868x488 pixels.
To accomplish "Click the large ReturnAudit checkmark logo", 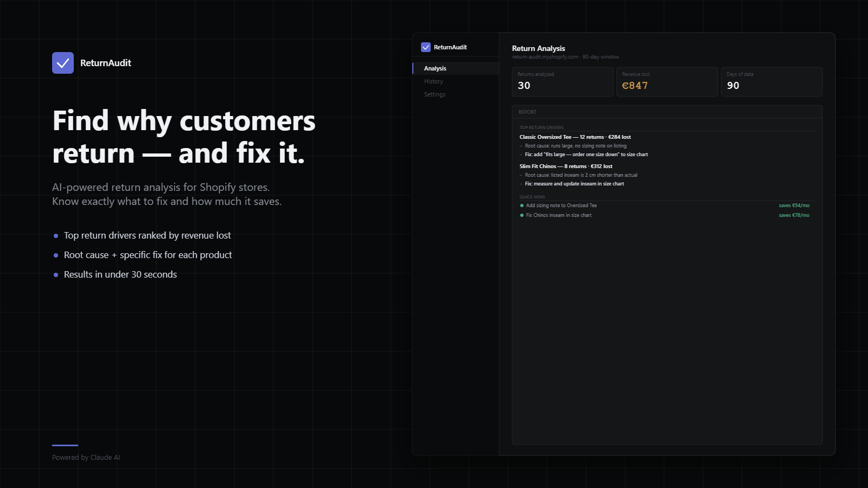I will tap(63, 63).
